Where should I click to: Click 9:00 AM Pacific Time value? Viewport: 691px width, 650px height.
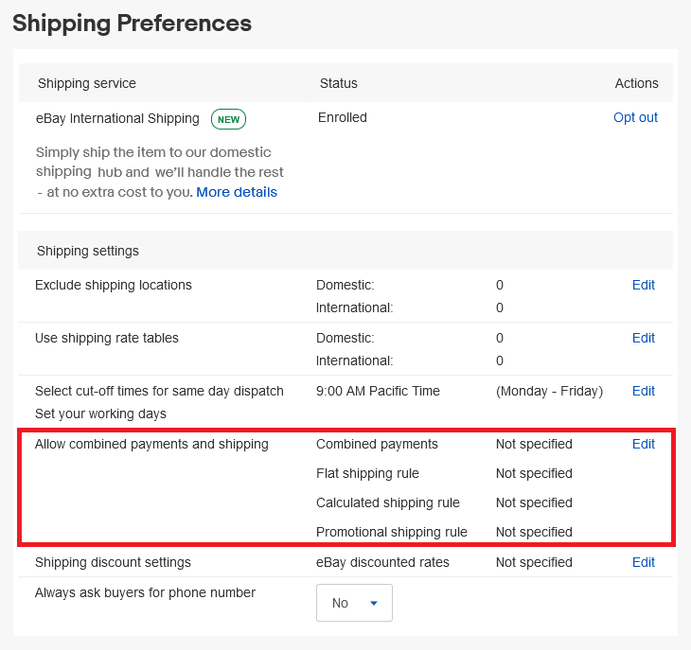coord(378,391)
